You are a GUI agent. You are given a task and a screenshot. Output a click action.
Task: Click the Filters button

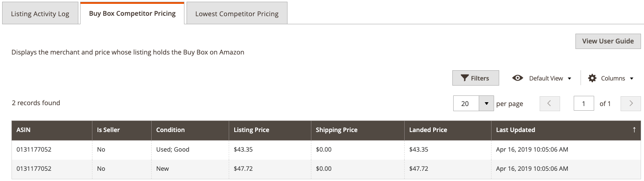[475, 78]
